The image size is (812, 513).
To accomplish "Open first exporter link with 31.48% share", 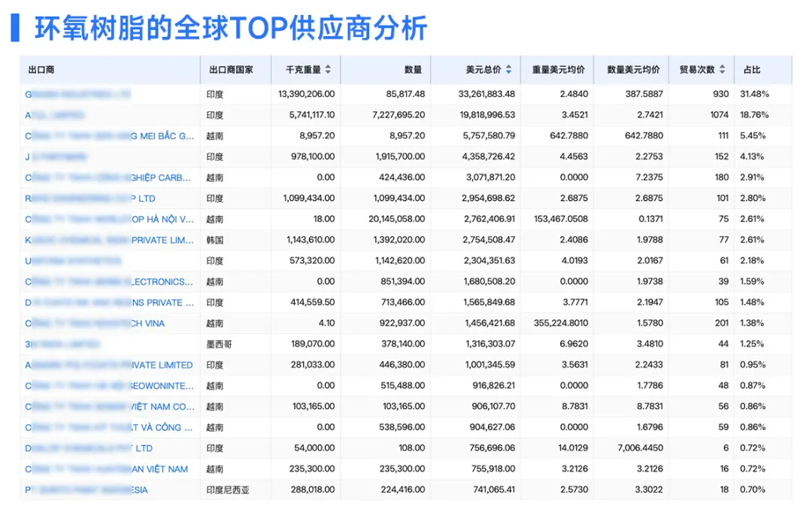I will 77,94.
